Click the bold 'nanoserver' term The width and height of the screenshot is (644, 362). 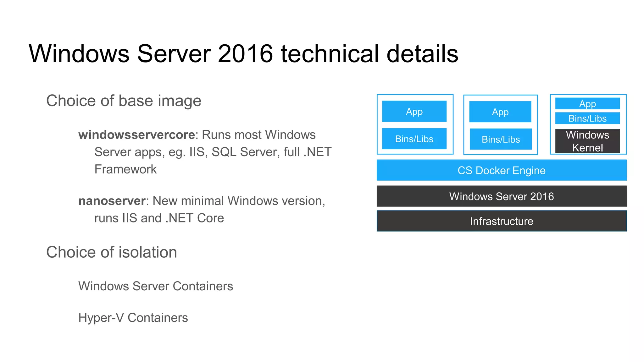click(x=112, y=201)
